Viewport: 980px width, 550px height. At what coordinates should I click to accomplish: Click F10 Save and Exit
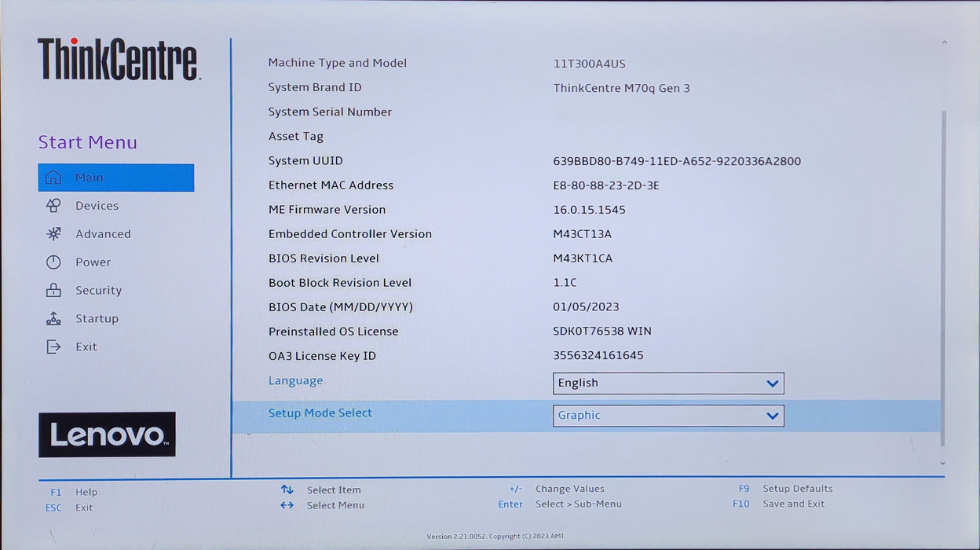click(x=778, y=504)
